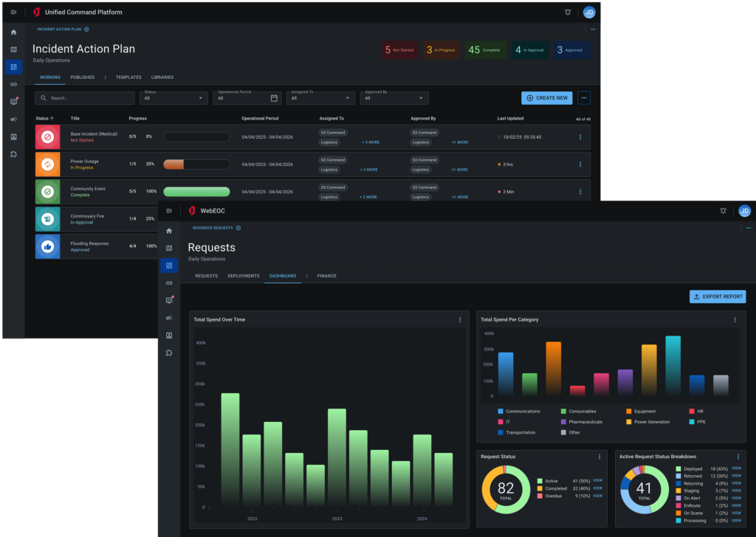
Task: Open the calendar icon in Operational Period filter
Action: [x=274, y=98]
